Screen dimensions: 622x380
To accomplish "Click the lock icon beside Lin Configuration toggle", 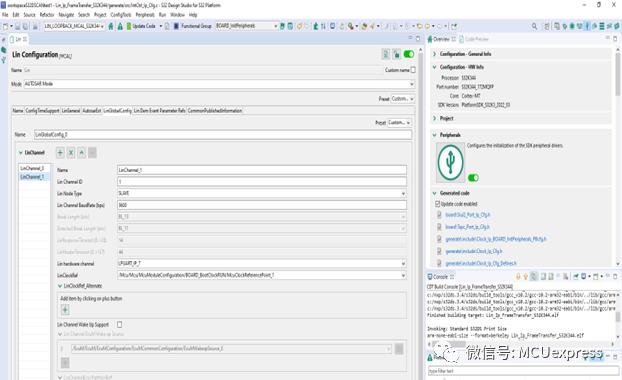I will pyautogui.click(x=396, y=54).
